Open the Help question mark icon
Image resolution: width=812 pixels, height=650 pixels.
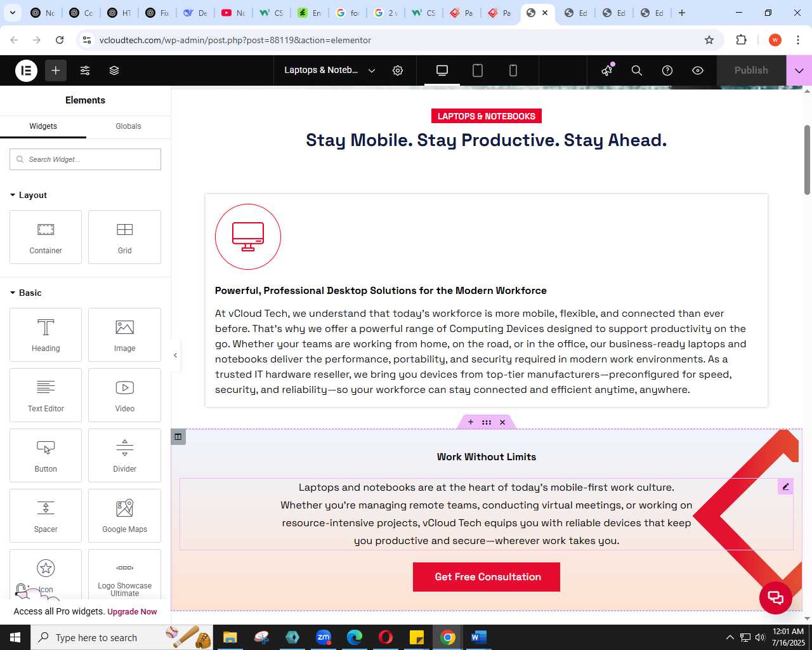(667, 70)
